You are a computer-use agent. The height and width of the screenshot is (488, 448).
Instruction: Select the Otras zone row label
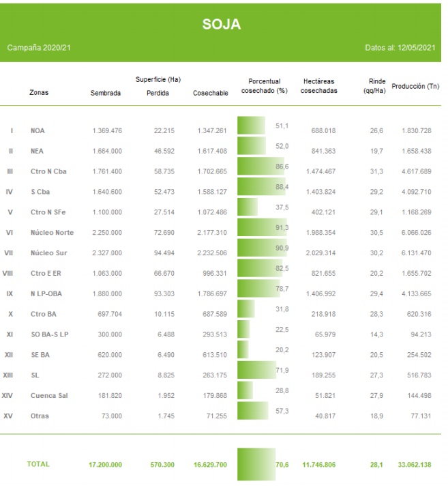click(x=40, y=416)
